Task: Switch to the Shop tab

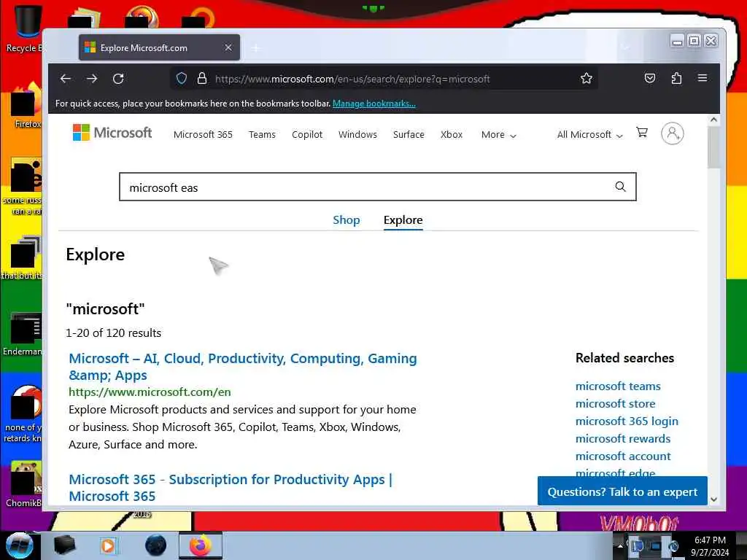Action: coord(347,220)
